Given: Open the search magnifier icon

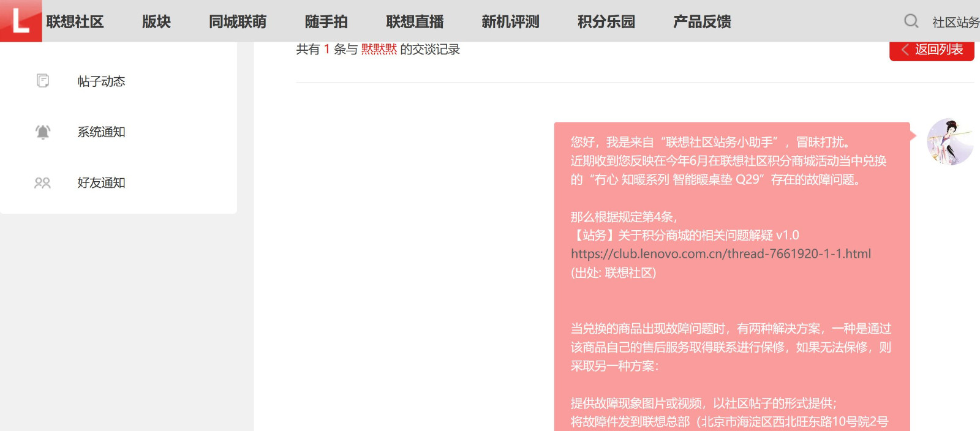Looking at the screenshot, I should tap(911, 21).
